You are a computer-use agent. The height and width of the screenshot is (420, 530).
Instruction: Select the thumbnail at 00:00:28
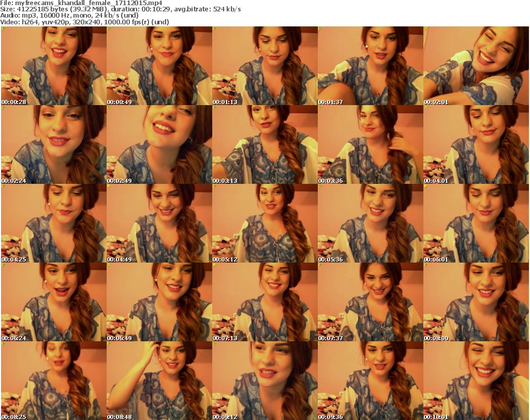54,66
